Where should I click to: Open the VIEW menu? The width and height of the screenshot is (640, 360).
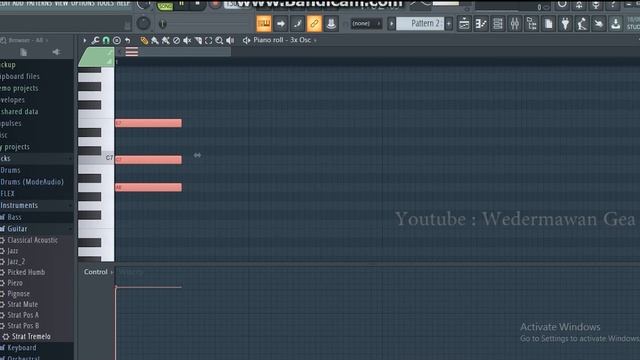(x=61, y=3)
